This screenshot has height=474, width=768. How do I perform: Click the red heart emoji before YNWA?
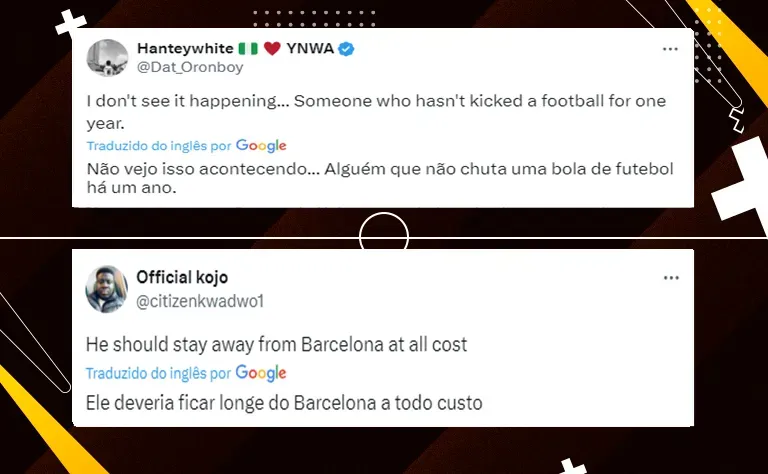pos(272,49)
